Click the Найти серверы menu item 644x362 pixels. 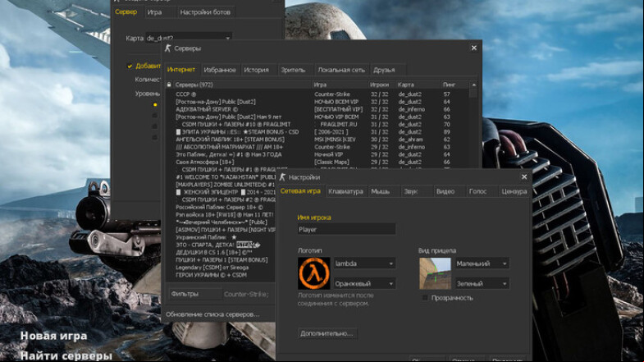pos(66,355)
